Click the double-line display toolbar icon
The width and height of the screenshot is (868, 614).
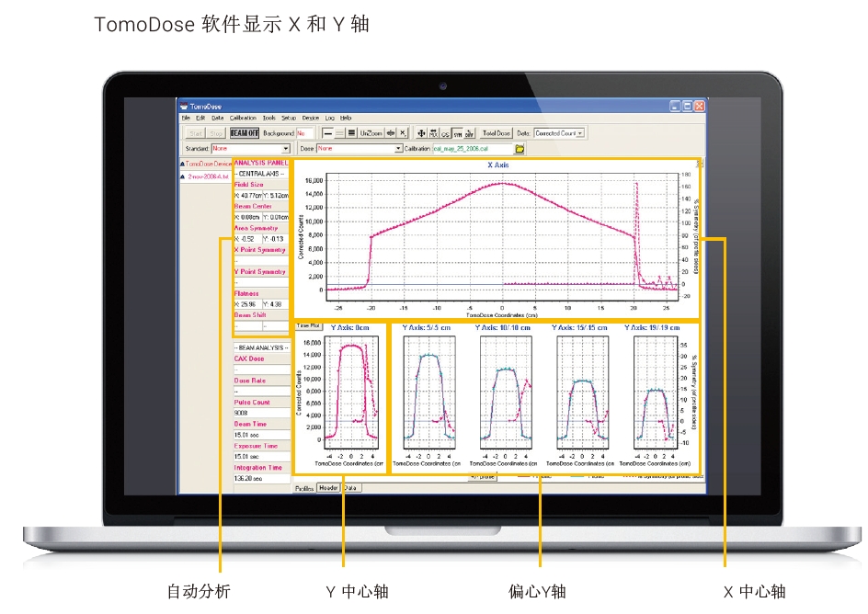tap(339, 133)
